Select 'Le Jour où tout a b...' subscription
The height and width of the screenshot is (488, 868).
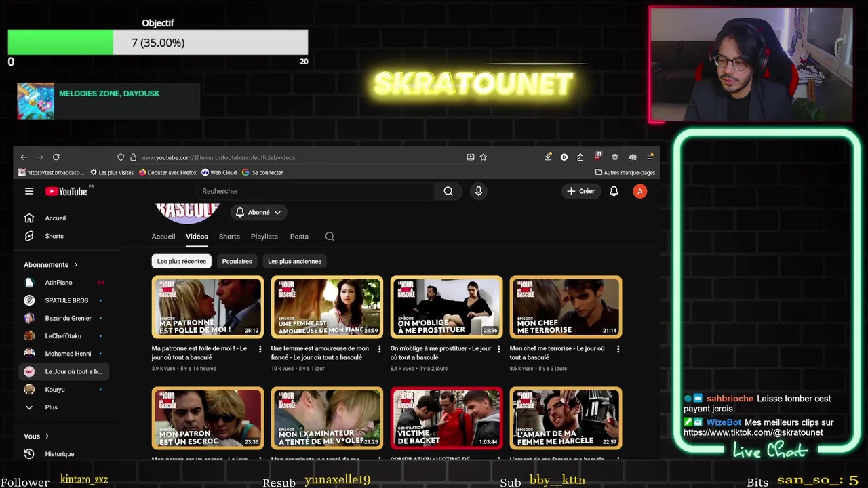pos(64,371)
